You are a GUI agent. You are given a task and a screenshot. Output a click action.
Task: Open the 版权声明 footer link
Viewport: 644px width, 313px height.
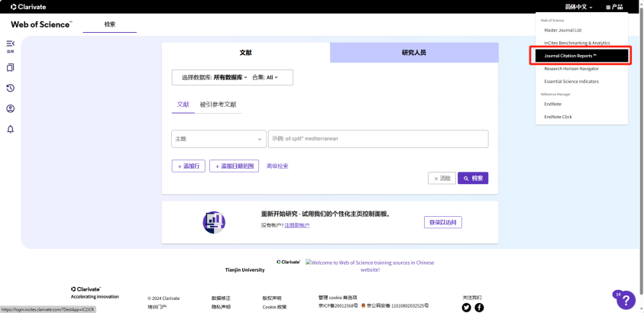272,298
